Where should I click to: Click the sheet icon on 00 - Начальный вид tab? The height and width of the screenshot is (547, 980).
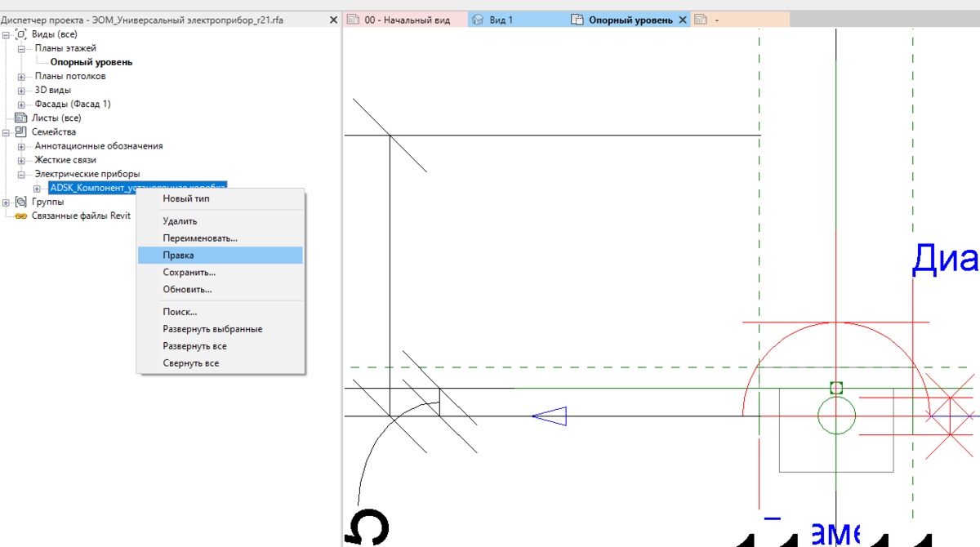point(354,20)
